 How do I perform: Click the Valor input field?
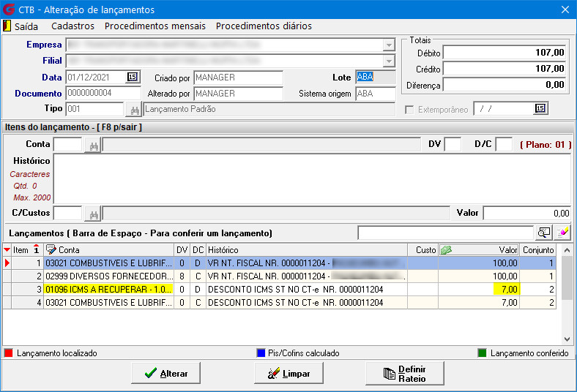click(x=527, y=213)
